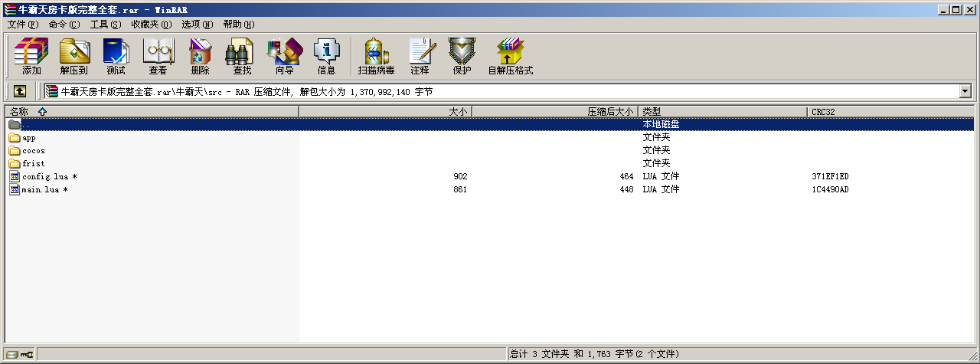Open the 收藏夹 (Favorites) menu

tap(151, 25)
